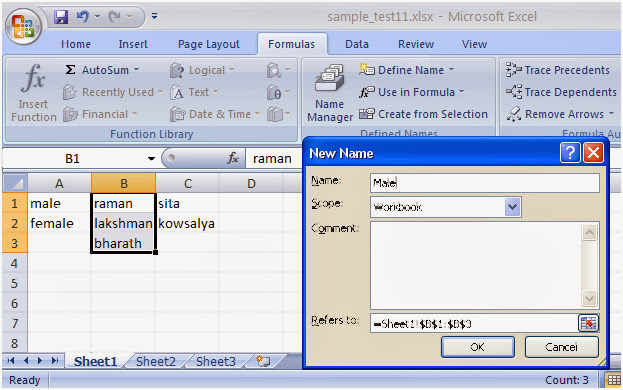Viewport: 623px width, 390px height.
Task: Open Math & Trig functions icon
Action: point(278,92)
